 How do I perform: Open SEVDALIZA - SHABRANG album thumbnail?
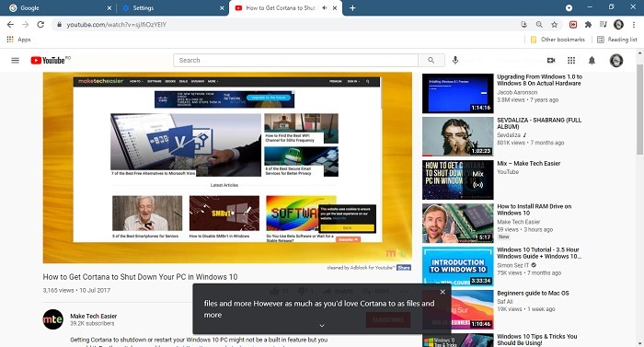pos(457,136)
